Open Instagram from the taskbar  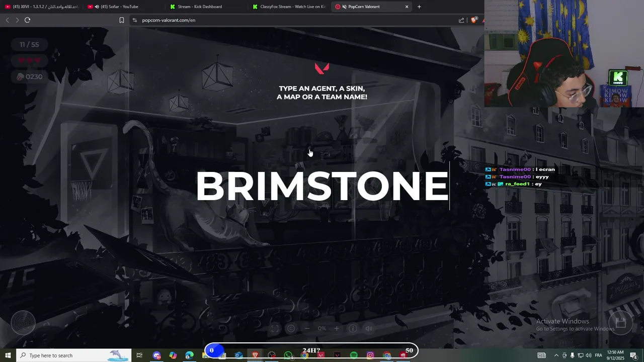pos(370,355)
